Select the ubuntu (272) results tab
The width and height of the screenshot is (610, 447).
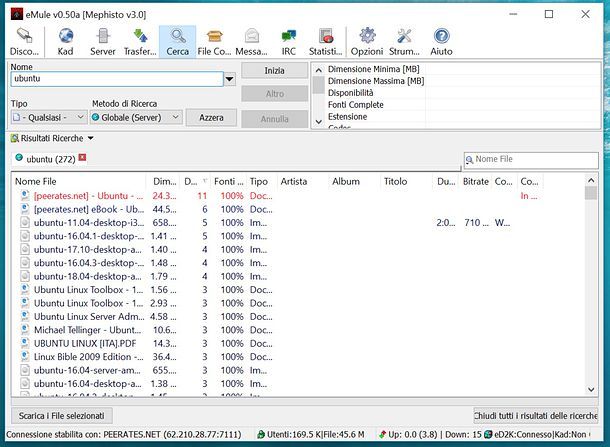pyautogui.click(x=50, y=159)
